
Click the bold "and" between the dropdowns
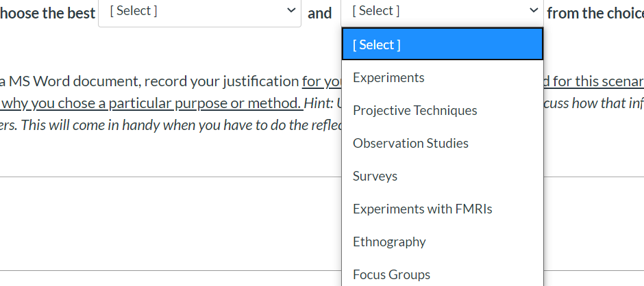click(320, 12)
